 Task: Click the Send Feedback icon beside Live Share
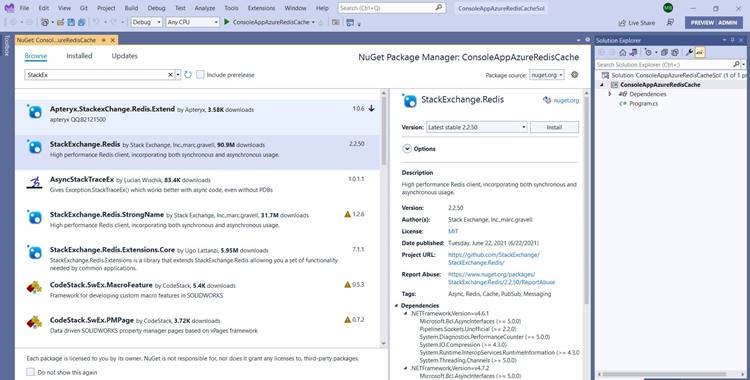tap(670, 22)
